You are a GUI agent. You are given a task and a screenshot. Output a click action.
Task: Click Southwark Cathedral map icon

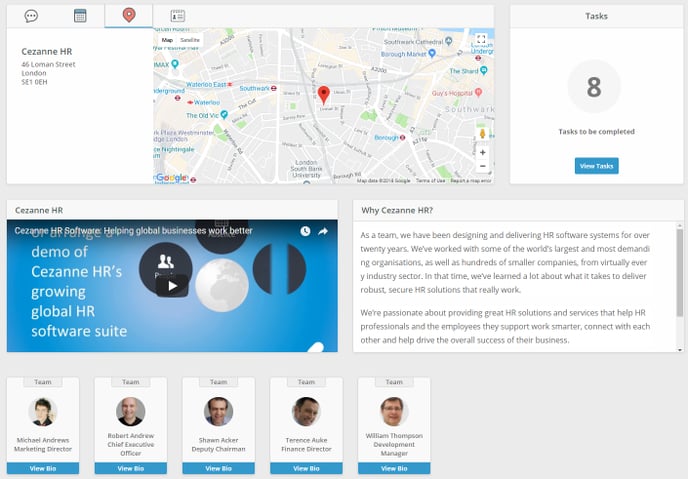[448, 41]
